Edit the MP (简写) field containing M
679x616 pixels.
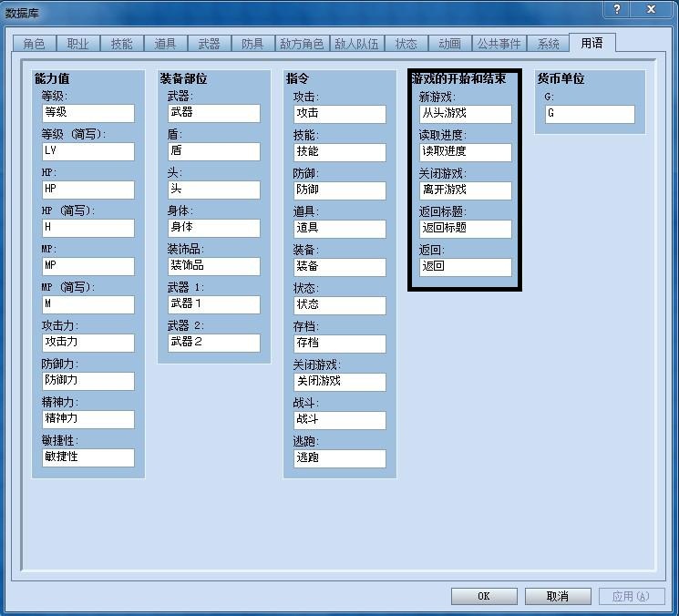click(x=88, y=304)
